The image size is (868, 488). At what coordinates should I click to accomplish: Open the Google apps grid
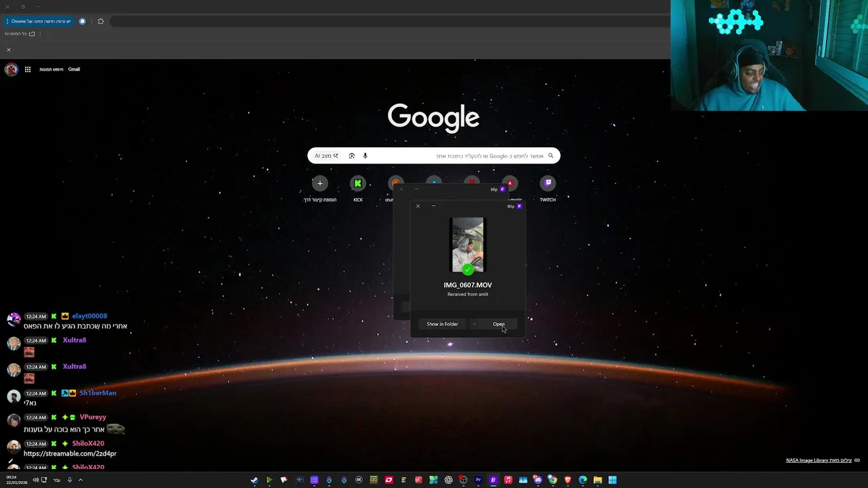pyautogui.click(x=28, y=69)
